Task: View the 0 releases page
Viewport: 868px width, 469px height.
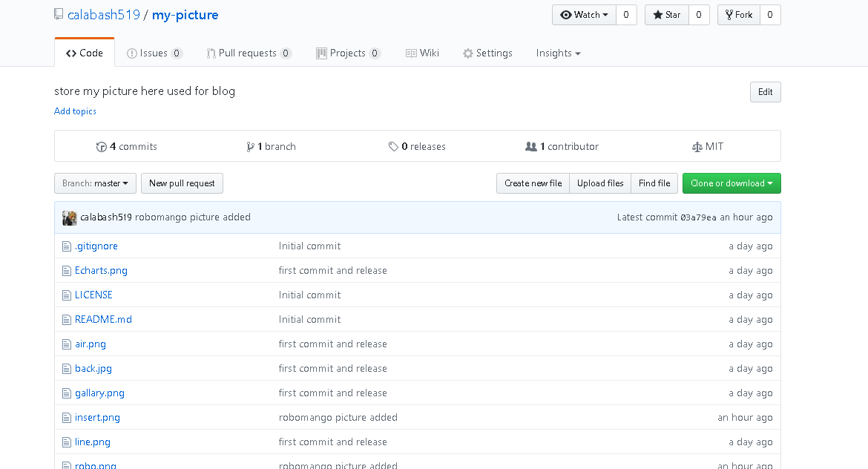Action: tap(417, 147)
